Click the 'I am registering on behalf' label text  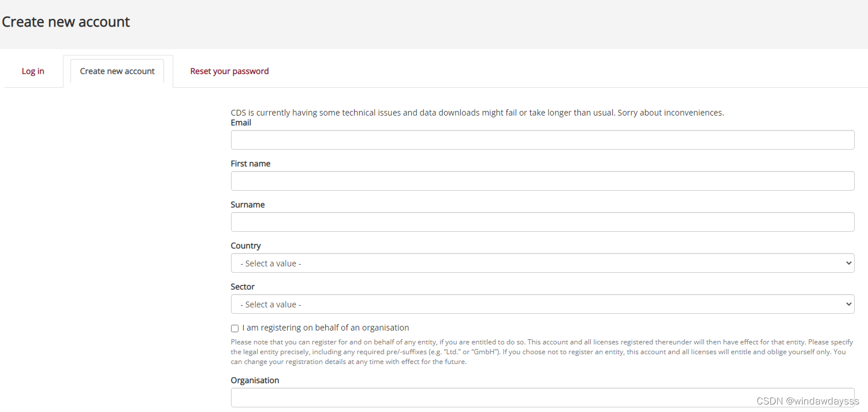pos(326,328)
